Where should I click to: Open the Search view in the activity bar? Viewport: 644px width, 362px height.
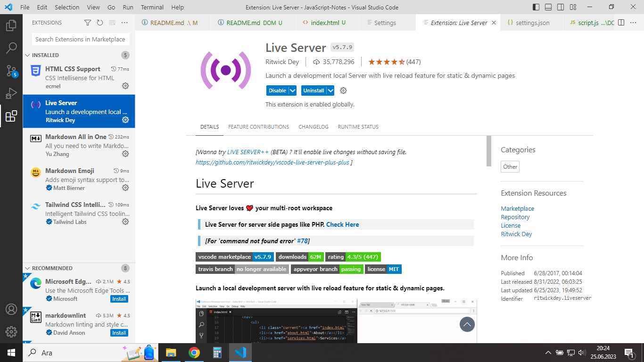coord(11,48)
